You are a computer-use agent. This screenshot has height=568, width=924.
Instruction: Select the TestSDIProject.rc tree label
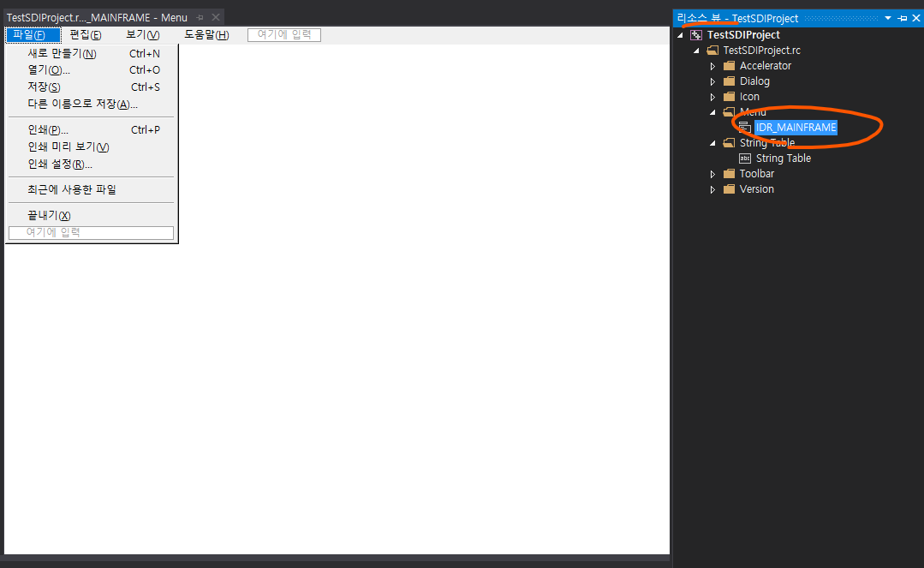(762, 51)
